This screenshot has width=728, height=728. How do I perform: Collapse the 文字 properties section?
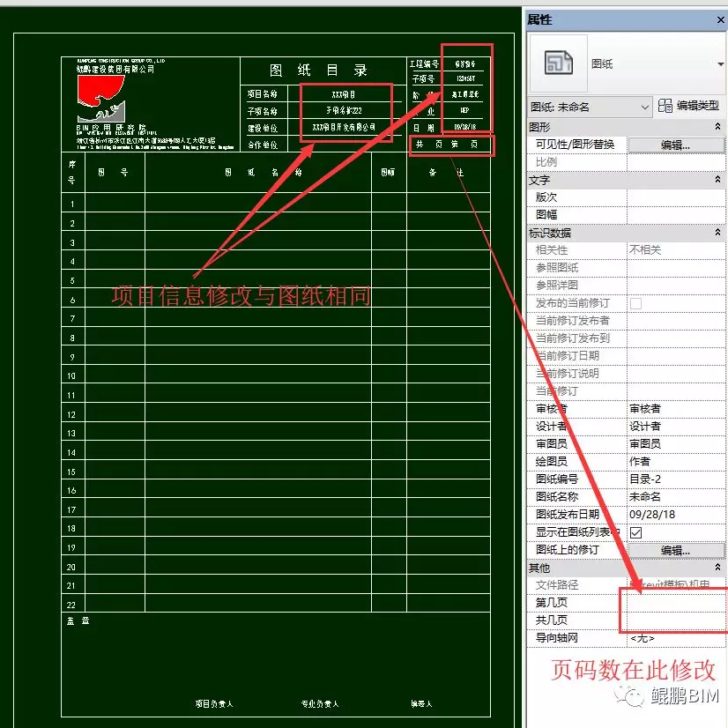pyautogui.click(x=718, y=180)
